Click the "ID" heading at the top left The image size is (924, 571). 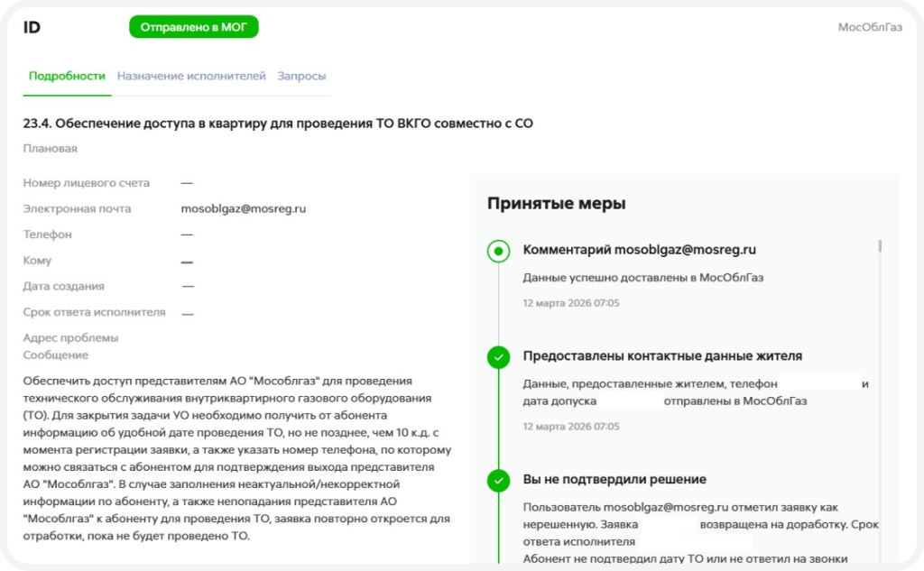click(x=32, y=27)
